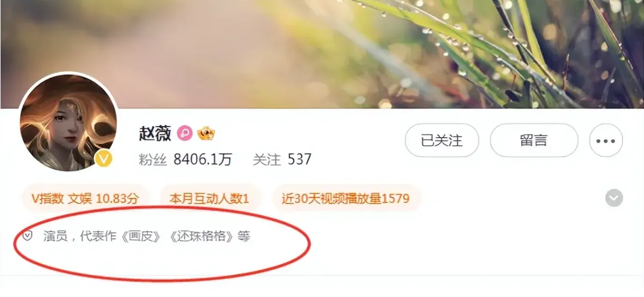Expand profile details with the gray chevron
Image resolution: width=644 pixels, height=297 pixels.
[614, 198]
